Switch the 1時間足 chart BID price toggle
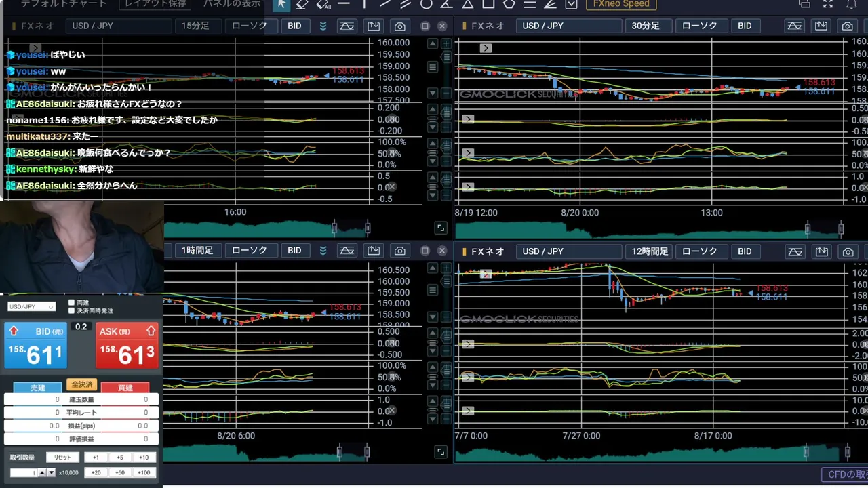Screen dimensions: 868x488 tap(294, 251)
